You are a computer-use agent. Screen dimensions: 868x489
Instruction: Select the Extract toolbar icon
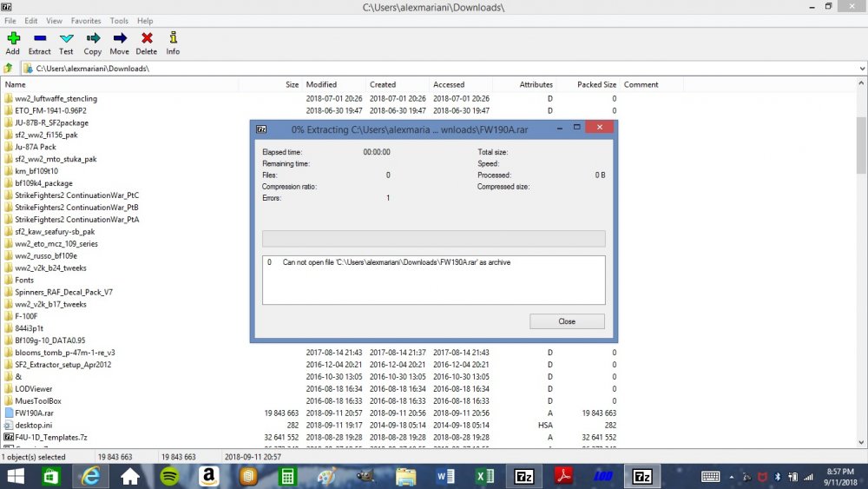(x=40, y=39)
